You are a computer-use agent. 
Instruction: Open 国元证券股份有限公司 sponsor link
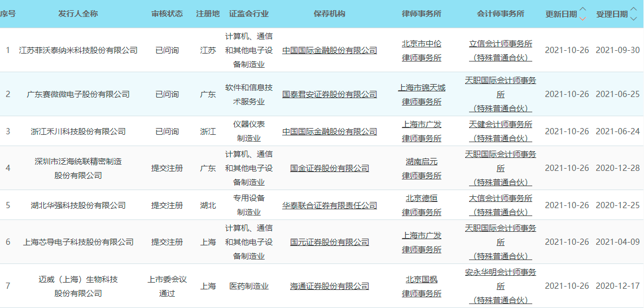pos(330,242)
